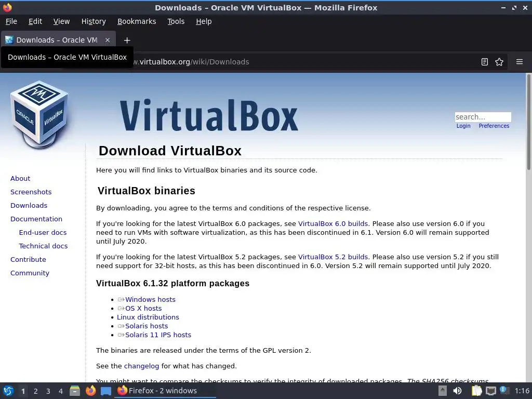This screenshot has height=399, width=532.
Task: Click the Download VirtualBox page heading
Action: coord(170,151)
